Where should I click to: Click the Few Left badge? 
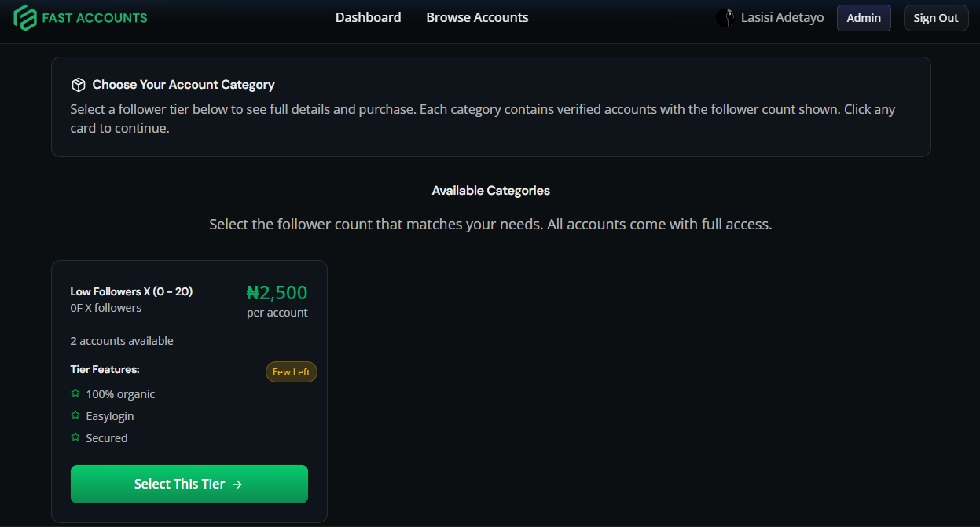pos(292,372)
